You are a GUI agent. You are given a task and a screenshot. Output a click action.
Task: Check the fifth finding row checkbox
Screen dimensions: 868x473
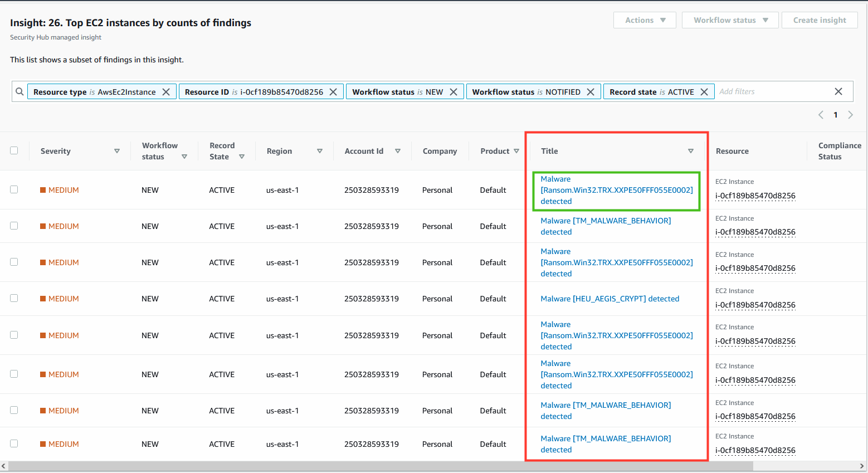14,335
